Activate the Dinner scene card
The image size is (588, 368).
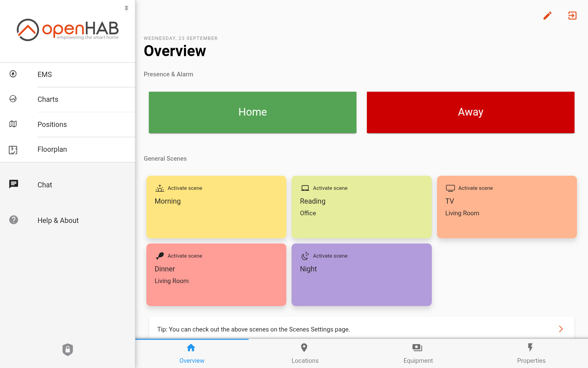[216, 275]
